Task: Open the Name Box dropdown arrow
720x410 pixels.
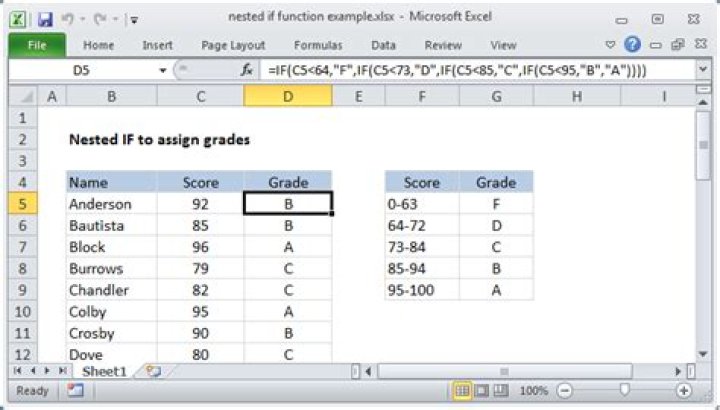Action: click(163, 71)
